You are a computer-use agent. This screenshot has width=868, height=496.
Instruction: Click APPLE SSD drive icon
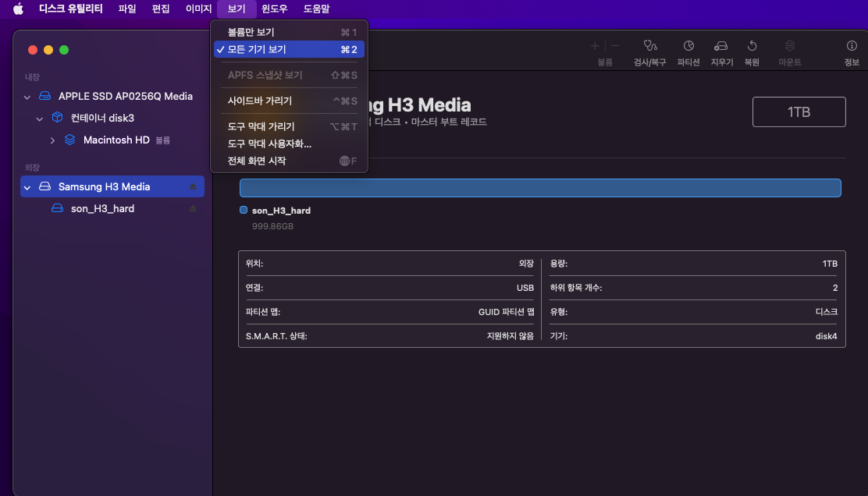click(x=44, y=96)
